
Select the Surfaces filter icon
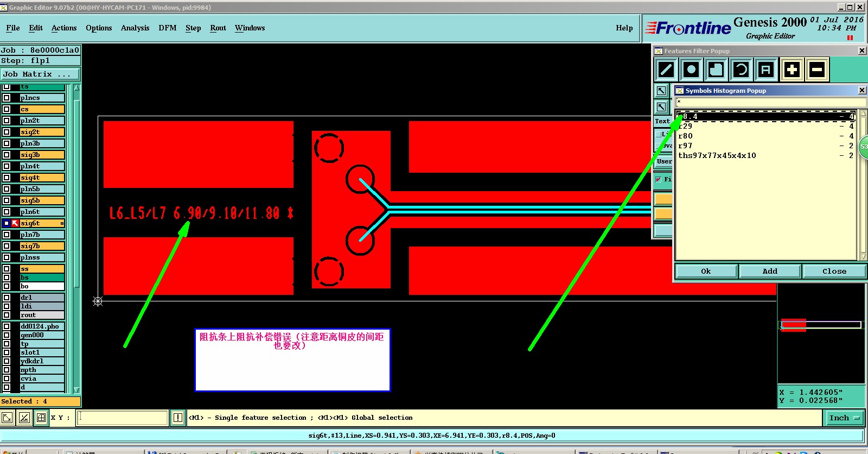(x=716, y=70)
